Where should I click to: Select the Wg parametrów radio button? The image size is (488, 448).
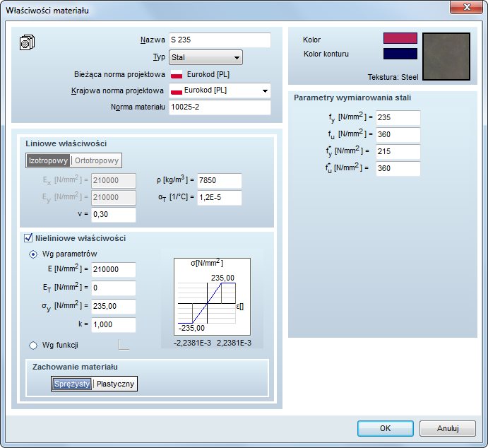[x=33, y=254]
